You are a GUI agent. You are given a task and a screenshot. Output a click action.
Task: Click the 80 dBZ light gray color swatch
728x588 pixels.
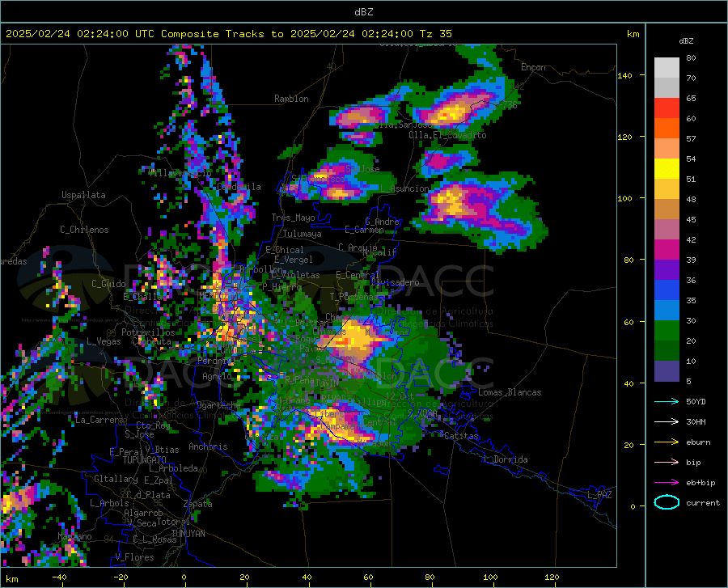(667, 67)
